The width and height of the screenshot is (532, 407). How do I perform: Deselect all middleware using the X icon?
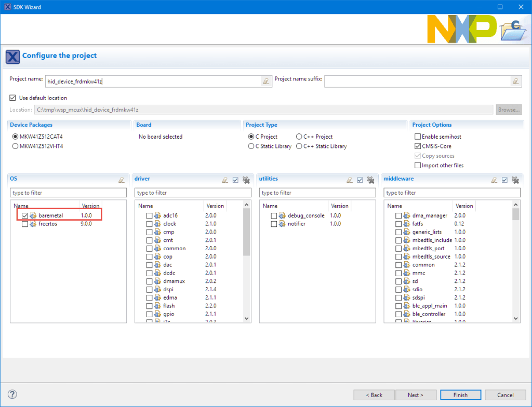(515, 180)
